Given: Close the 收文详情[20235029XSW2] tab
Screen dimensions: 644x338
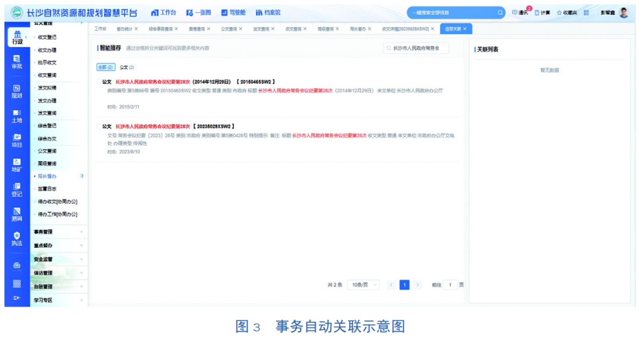Looking at the screenshot, I should [432, 29].
